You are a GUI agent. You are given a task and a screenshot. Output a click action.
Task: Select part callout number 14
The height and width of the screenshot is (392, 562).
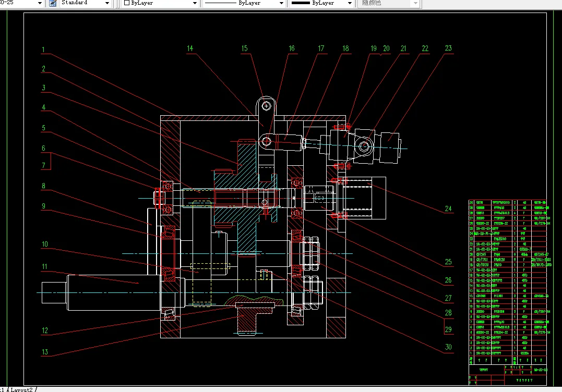pyautogui.click(x=190, y=48)
